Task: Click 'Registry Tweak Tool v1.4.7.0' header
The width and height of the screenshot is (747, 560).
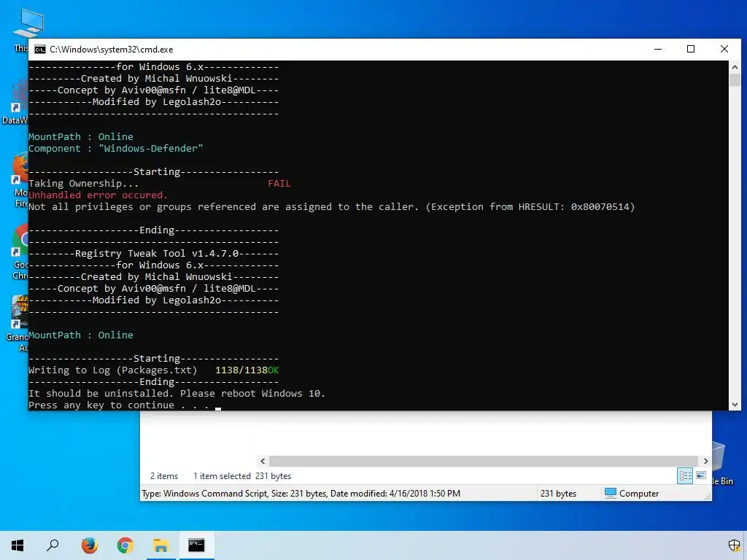Action: (x=157, y=253)
